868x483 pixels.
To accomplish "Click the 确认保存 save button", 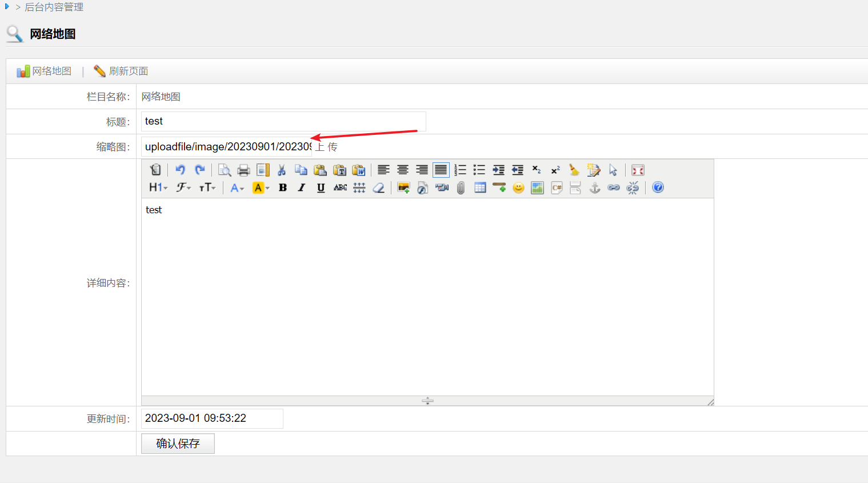I will coord(178,444).
